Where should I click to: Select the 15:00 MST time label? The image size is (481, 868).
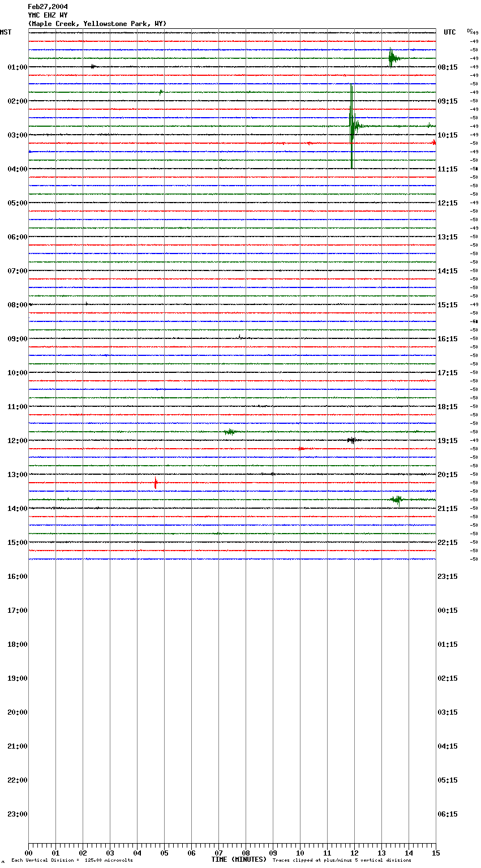[18, 543]
